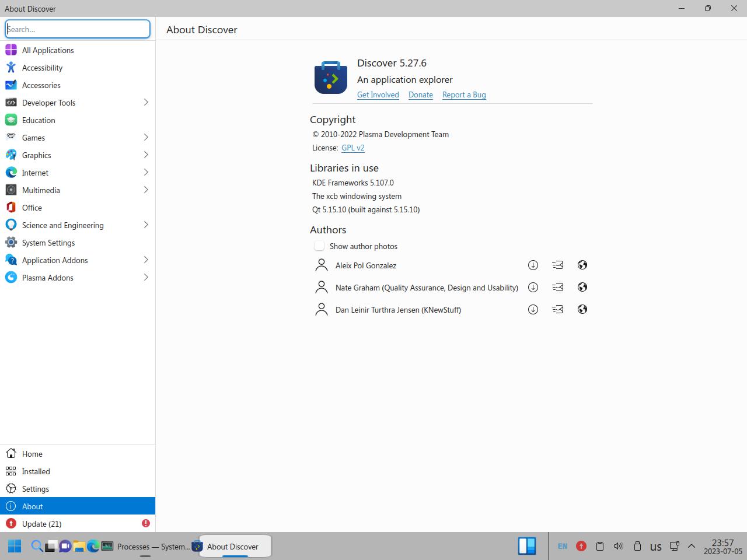Open the volume tray icon
Viewport: 747px width, 560px height.
point(618,547)
